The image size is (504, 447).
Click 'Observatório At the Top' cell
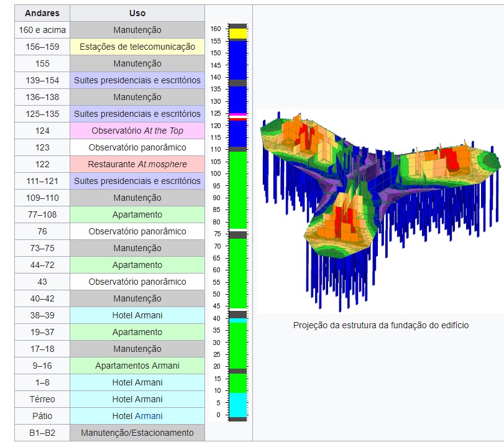point(137,131)
